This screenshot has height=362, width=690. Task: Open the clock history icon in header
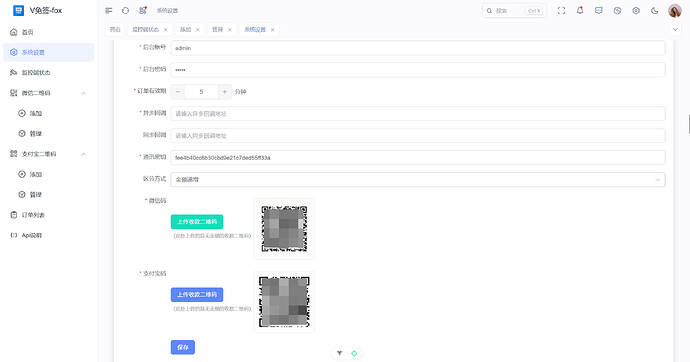(x=617, y=11)
